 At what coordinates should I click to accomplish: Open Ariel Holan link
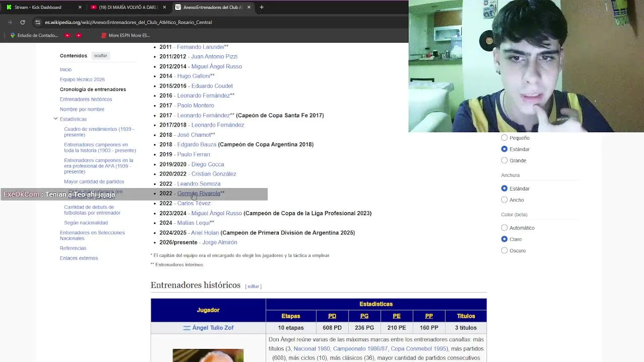(x=205, y=233)
